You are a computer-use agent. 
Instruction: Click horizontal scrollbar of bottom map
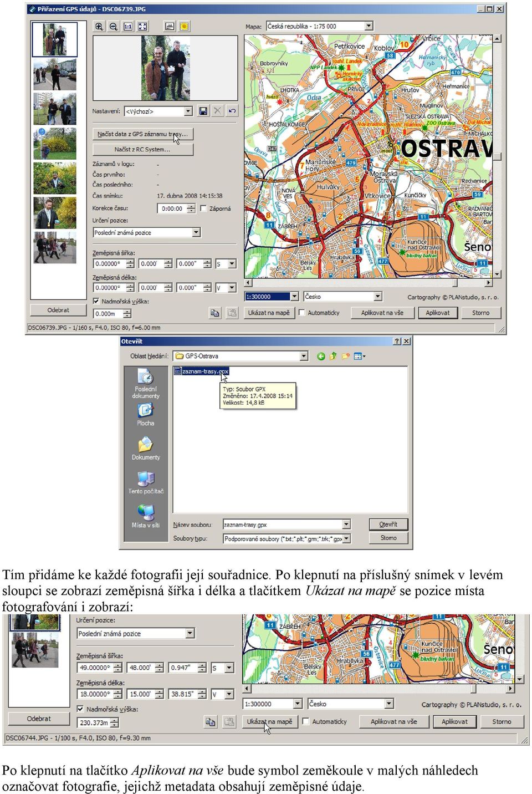point(378,689)
